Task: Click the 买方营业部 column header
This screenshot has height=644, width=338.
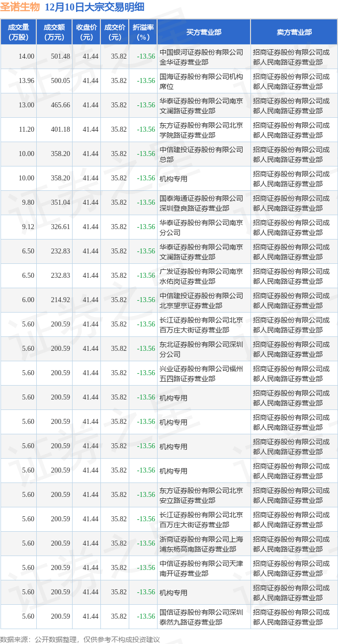Action: (204, 32)
